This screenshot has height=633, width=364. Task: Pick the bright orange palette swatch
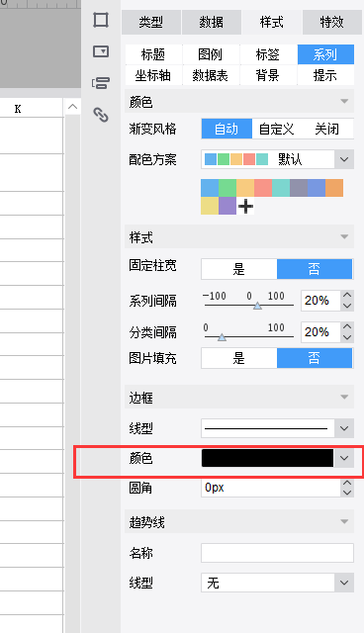coord(334,188)
